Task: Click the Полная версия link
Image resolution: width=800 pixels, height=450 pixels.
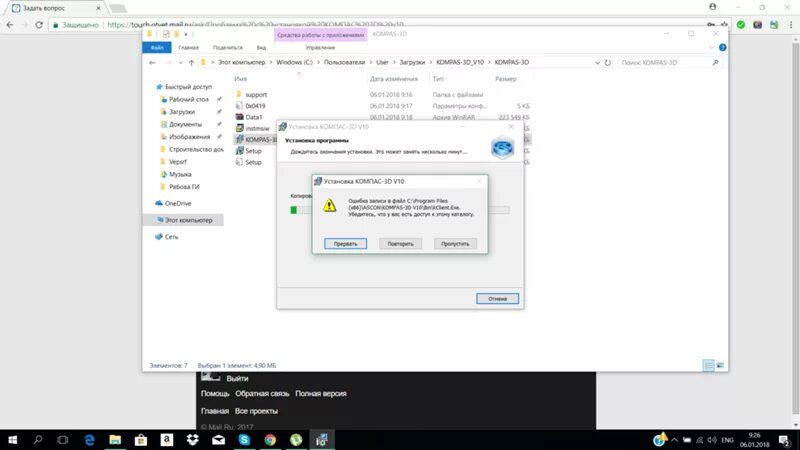Action: tap(321, 393)
